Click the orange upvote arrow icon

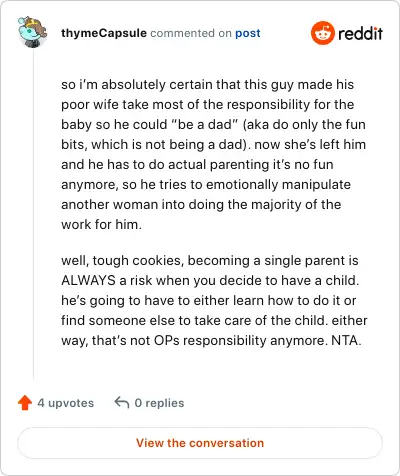25,403
